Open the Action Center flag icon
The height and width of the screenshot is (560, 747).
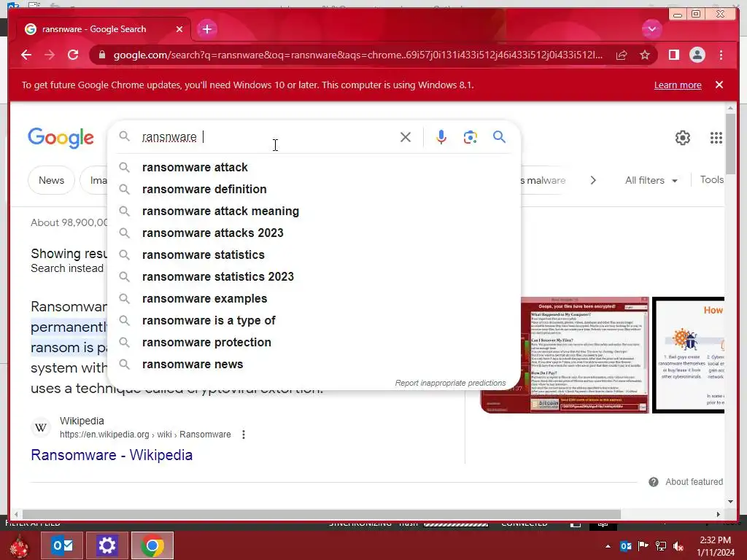coord(643,546)
